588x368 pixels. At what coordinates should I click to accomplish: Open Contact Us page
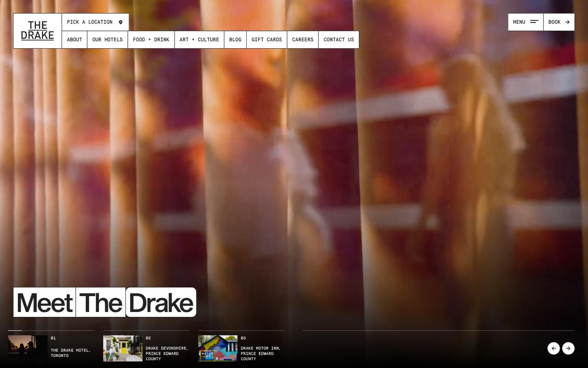click(339, 40)
